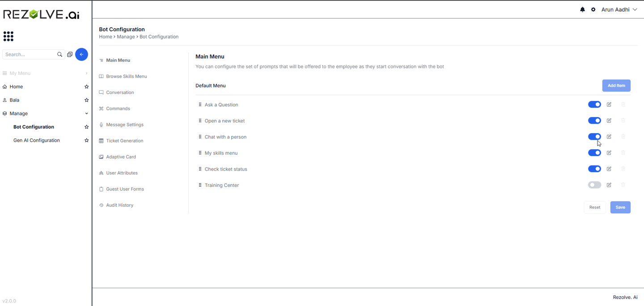Delete the My skills menu item
This screenshot has width=644, height=306.
[x=623, y=153]
